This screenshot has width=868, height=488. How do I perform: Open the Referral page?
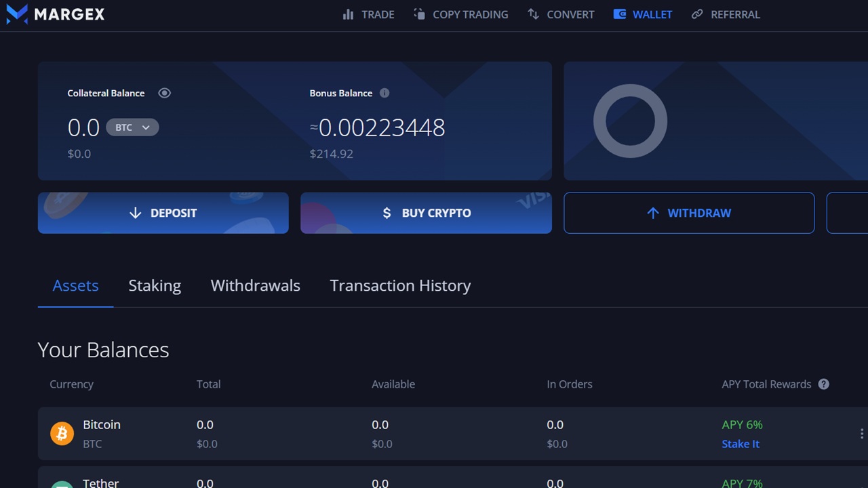tap(726, 14)
